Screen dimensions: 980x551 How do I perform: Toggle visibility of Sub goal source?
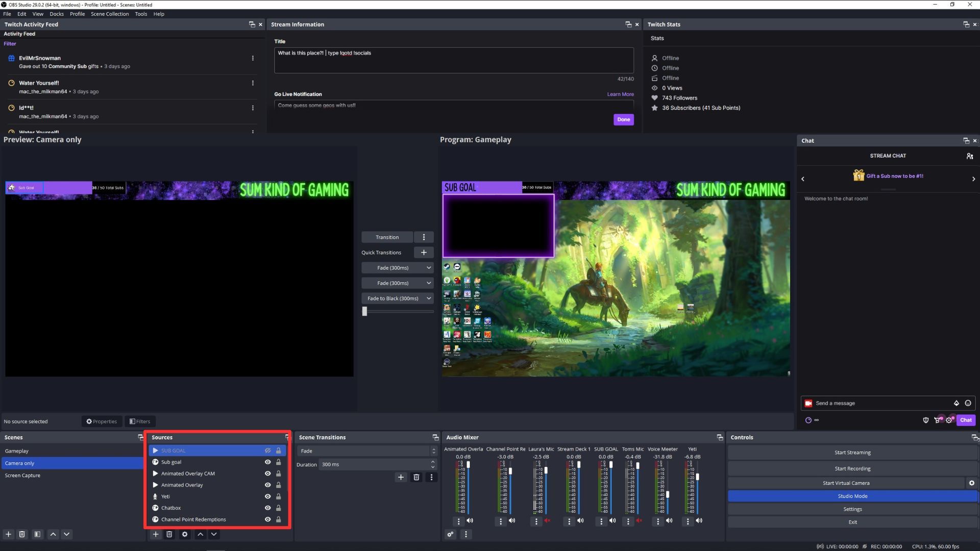267,462
